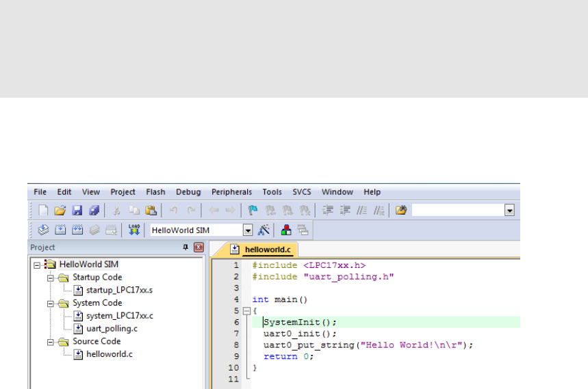Open the Debug menu
This screenshot has height=389, width=588.
[x=188, y=192]
